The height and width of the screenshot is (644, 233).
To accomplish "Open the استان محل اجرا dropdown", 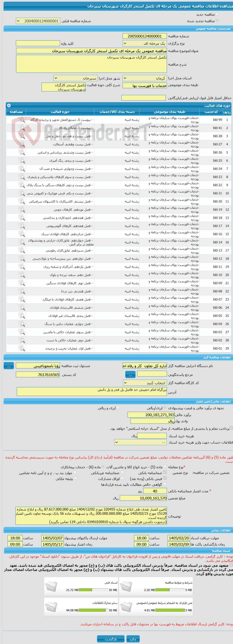I will (x=145, y=78).
